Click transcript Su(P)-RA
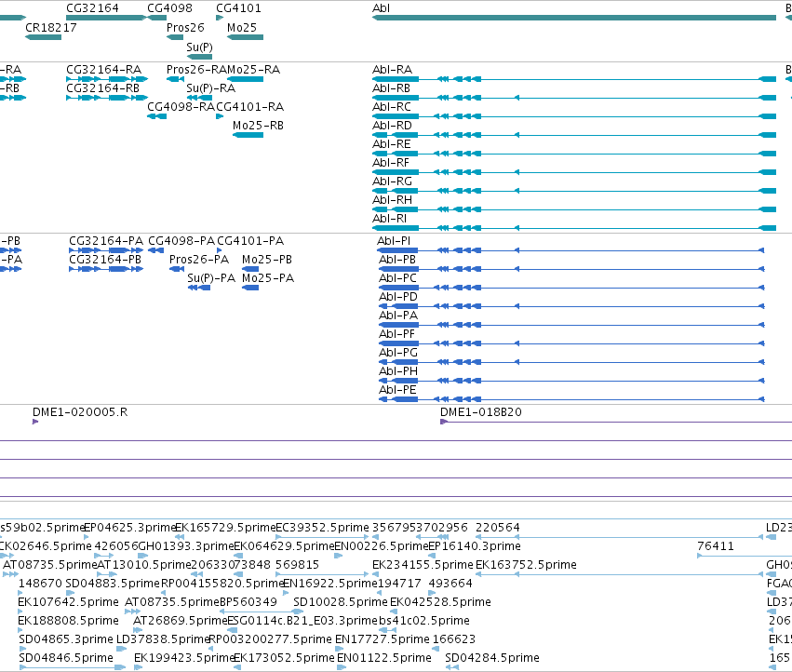The width and height of the screenshot is (792, 672). [x=199, y=98]
